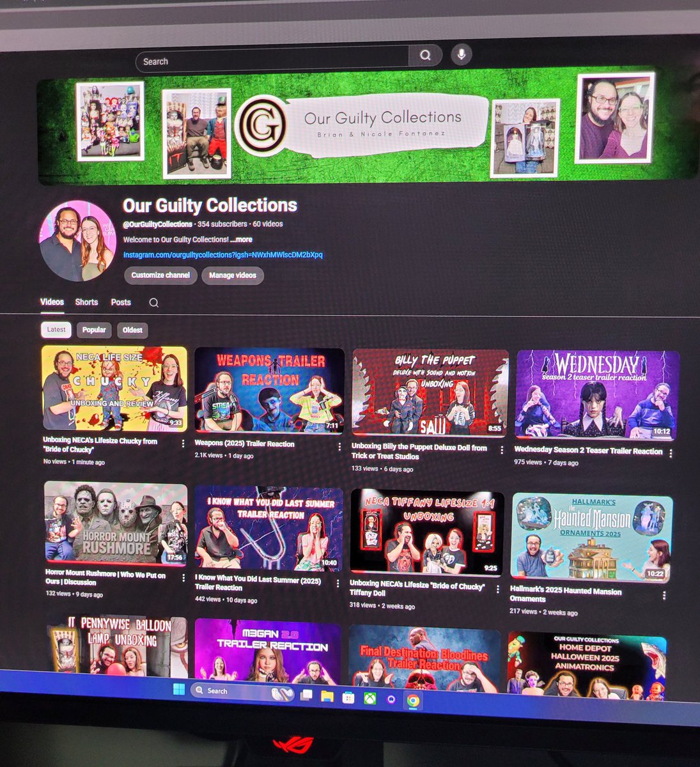Switch to the Shorts tab
700x767 pixels.
(86, 302)
